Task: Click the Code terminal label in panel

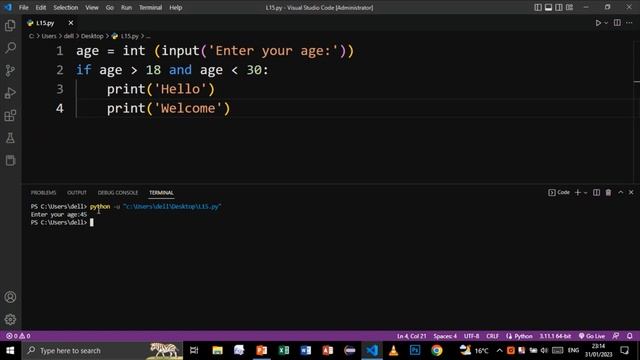Action: pos(559,192)
